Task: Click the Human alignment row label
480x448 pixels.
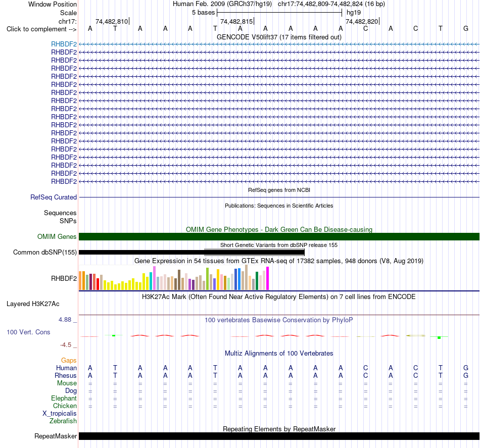Action: point(66,368)
